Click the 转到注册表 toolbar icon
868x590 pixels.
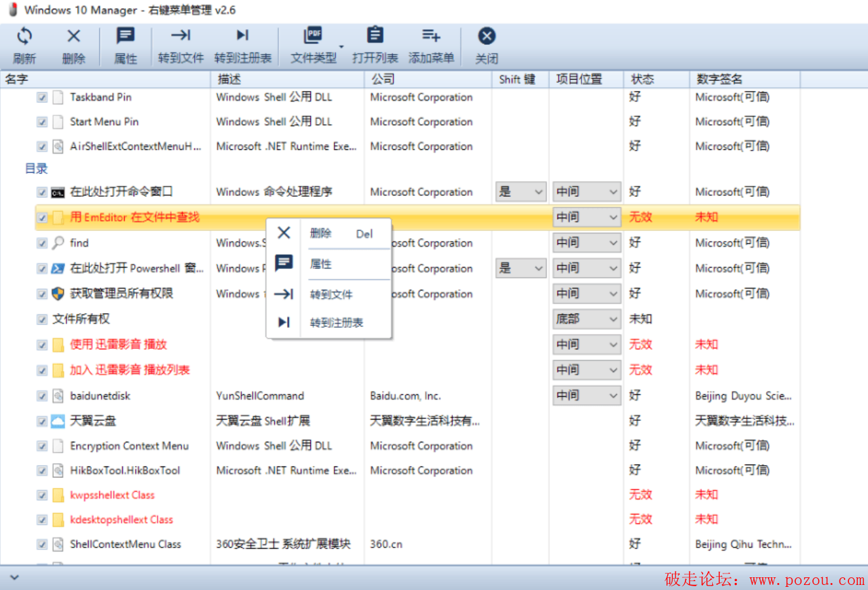click(243, 37)
